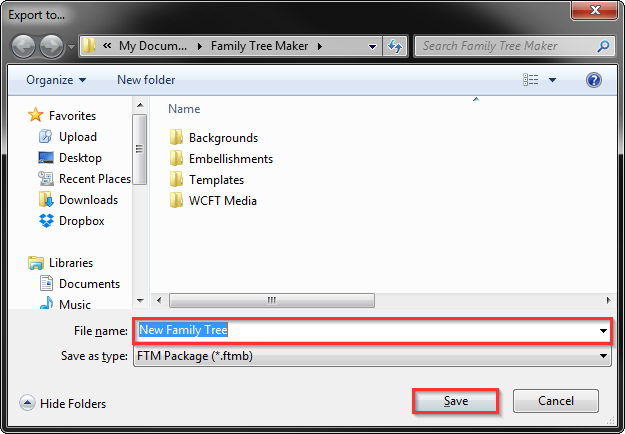This screenshot has width=625, height=434.
Task: Select the WCFT Media folder
Action: point(223,201)
